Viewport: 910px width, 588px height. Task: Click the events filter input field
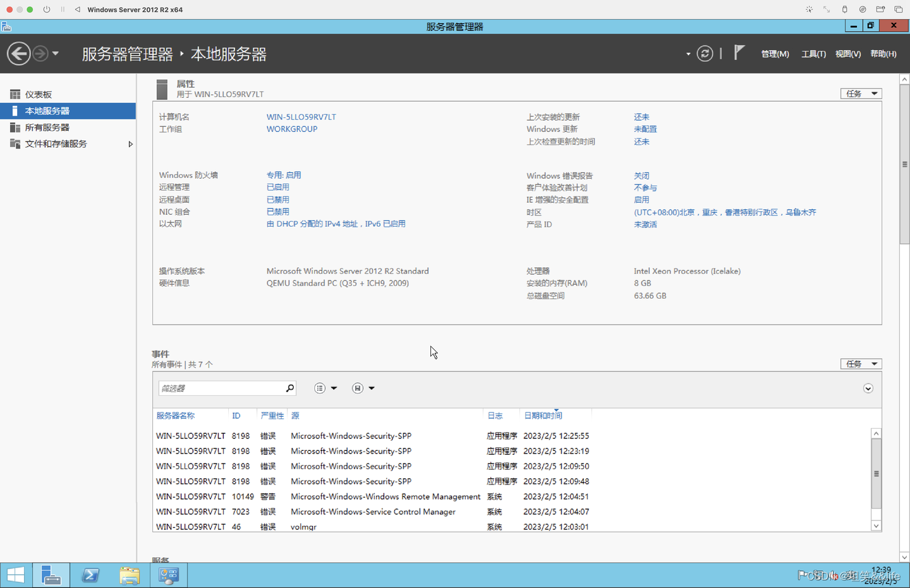coord(221,388)
